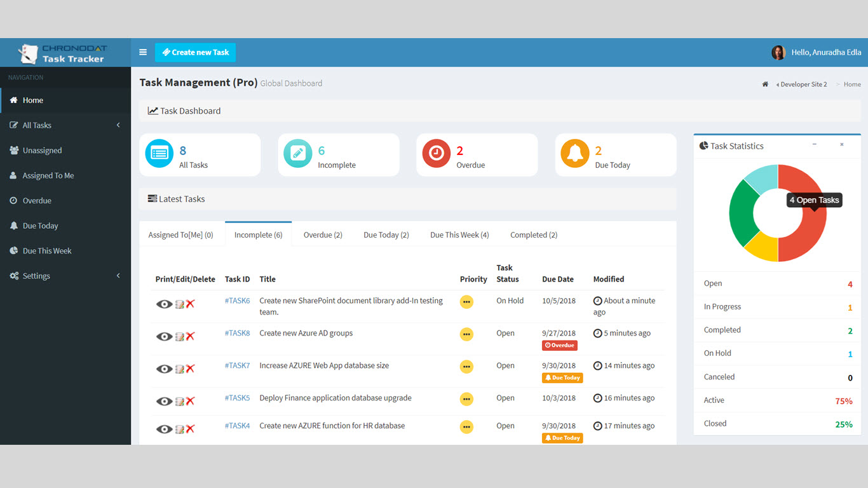Click the hamburger menu icon beside Create new Task
868x488 pixels.
point(142,52)
